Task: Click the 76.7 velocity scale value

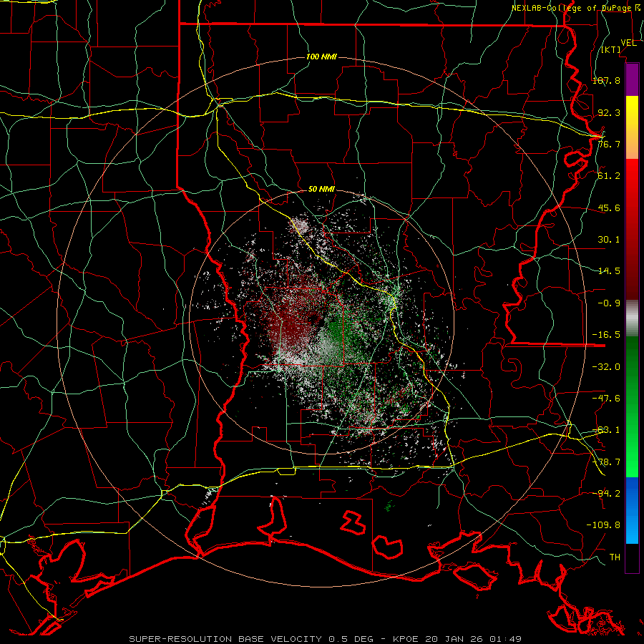Action: (609, 144)
